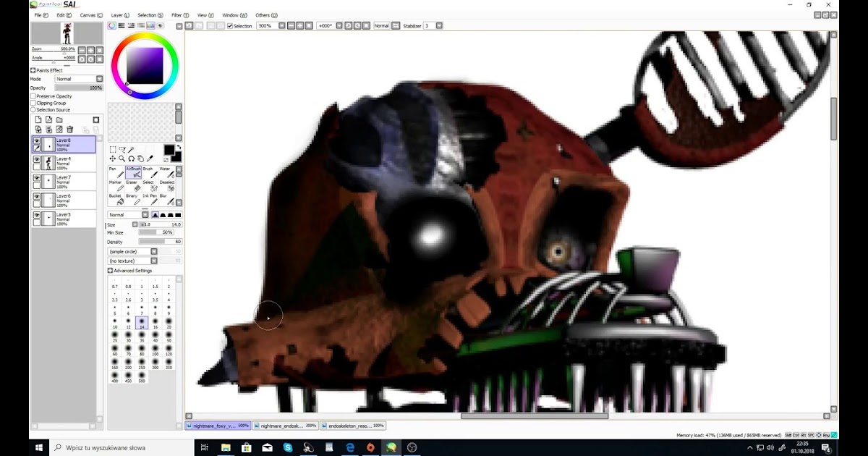The image size is (868, 456).
Task: Select the Bucket tool
Action: (x=116, y=199)
